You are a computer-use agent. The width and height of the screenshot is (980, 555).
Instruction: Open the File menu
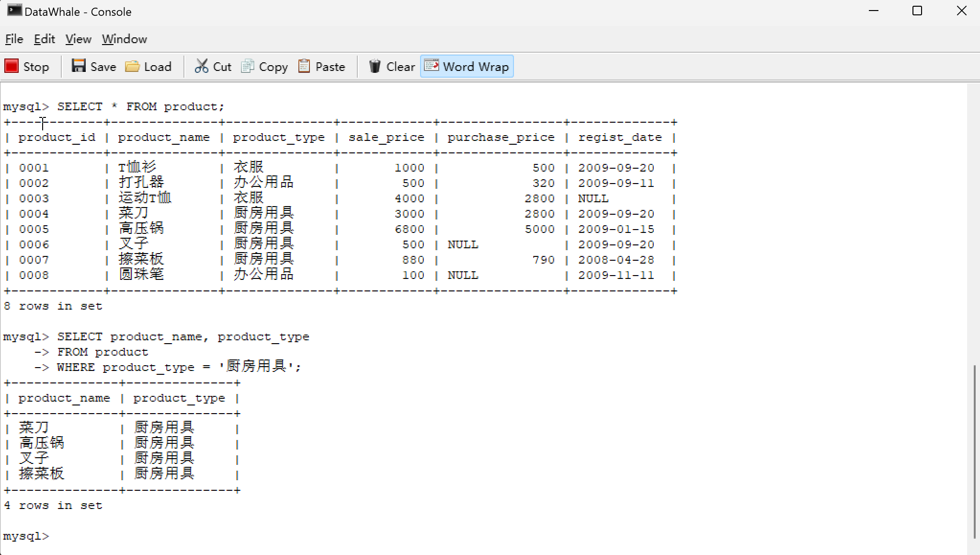[x=14, y=39]
